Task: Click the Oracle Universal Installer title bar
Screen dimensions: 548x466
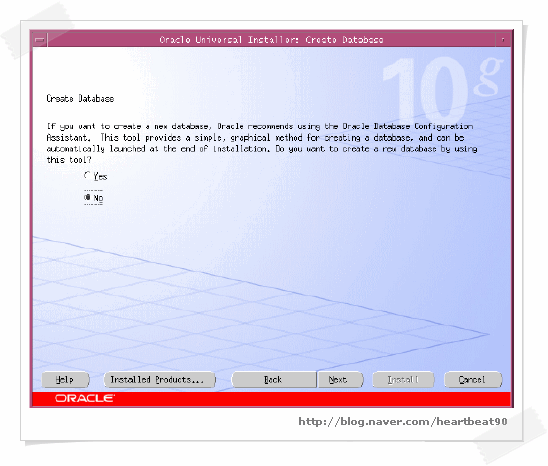Action: [271, 40]
